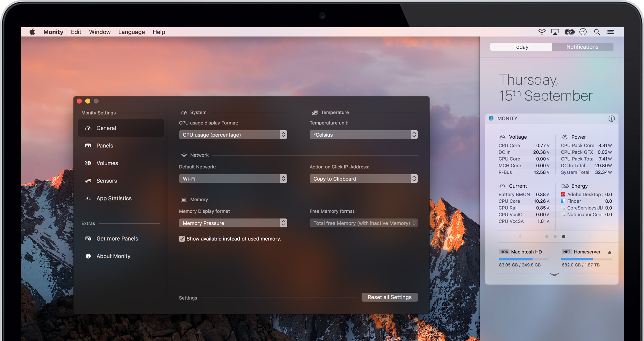
Task: Click the General gauge icon in sidebar
Action: (88, 128)
